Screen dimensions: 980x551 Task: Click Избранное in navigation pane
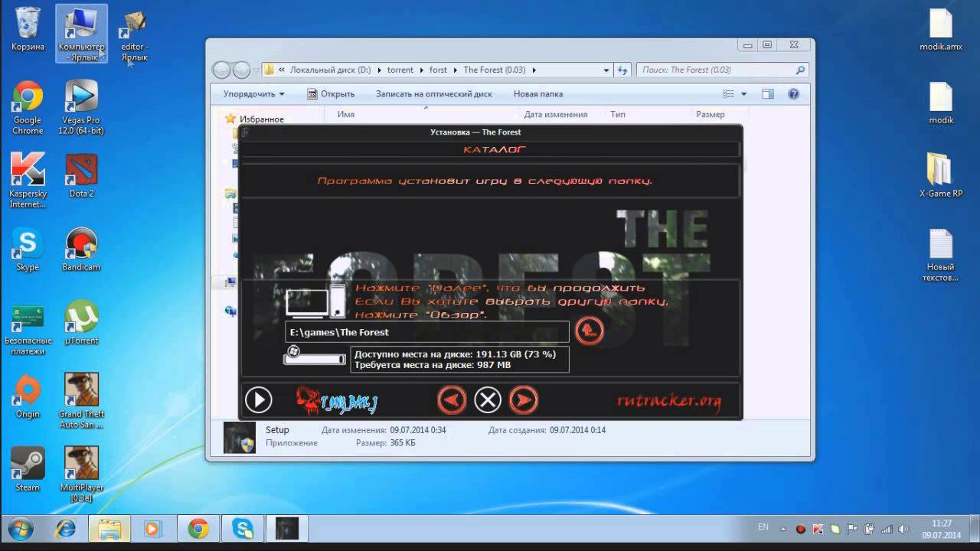(261, 119)
